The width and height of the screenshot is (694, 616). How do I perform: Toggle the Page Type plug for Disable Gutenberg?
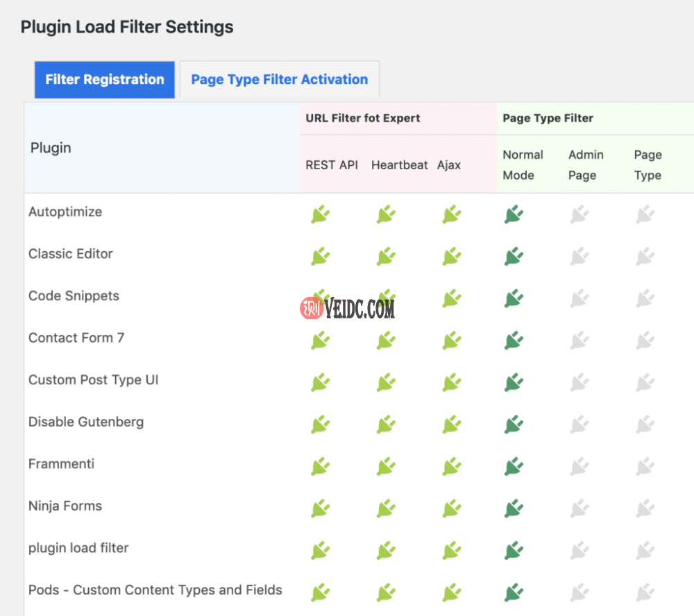coord(645,424)
